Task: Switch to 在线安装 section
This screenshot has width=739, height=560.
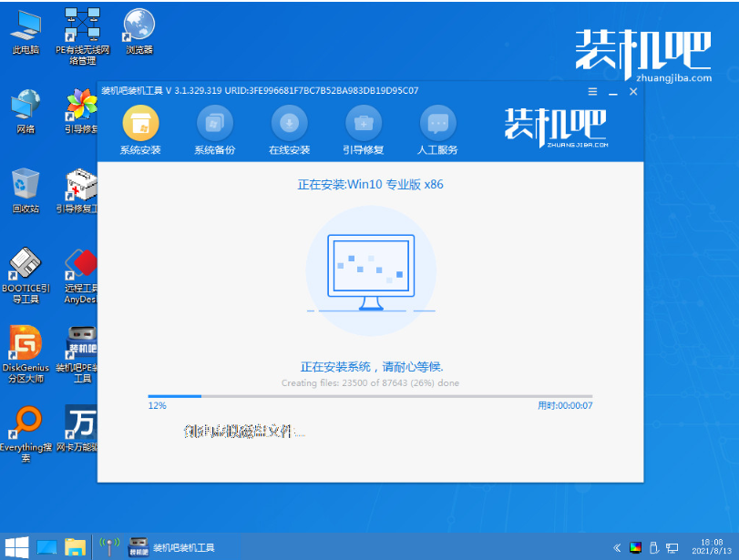Action: click(290, 130)
